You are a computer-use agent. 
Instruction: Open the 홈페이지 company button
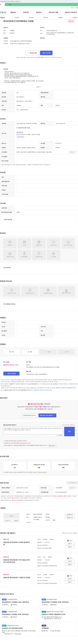(70, 514)
